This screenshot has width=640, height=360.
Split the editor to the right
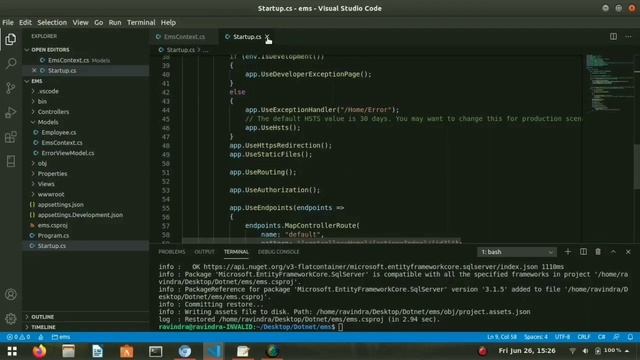[x=613, y=36]
